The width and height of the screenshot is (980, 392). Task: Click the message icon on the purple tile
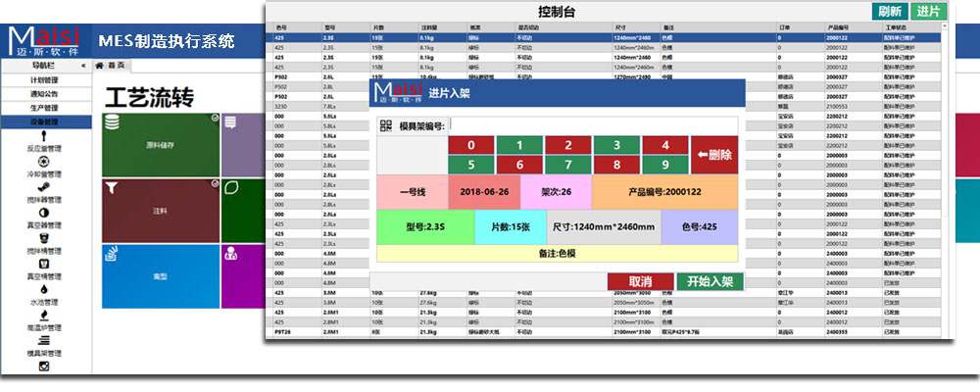230,122
